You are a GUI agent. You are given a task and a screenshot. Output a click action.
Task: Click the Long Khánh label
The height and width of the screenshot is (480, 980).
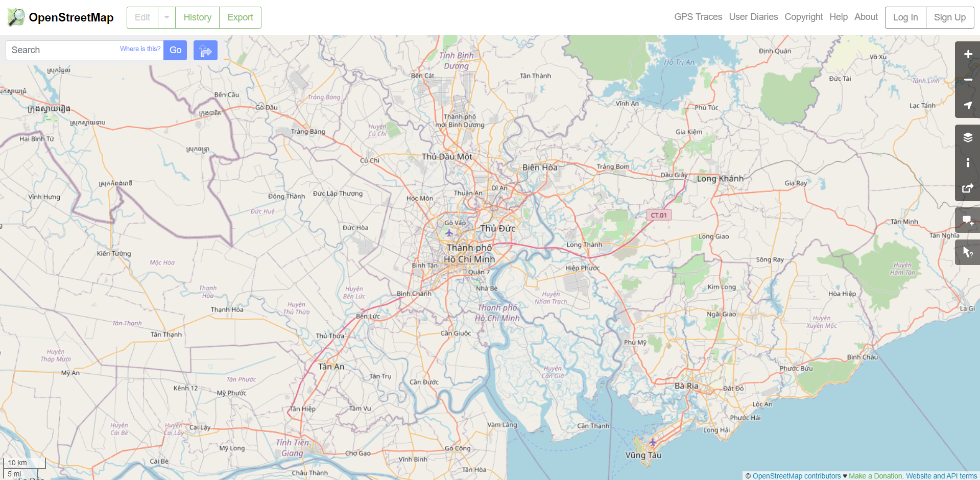click(x=720, y=179)
